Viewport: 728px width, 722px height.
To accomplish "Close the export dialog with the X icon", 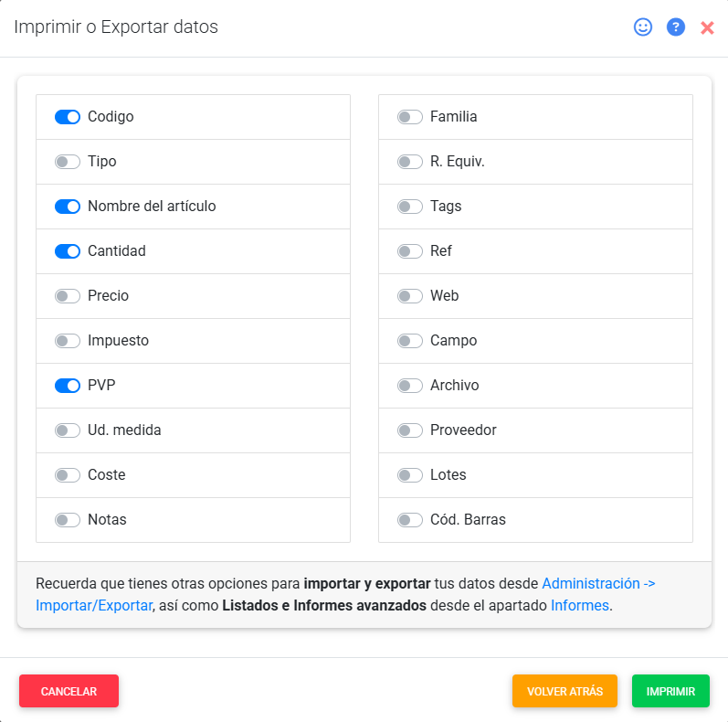I will coord(707,28).
